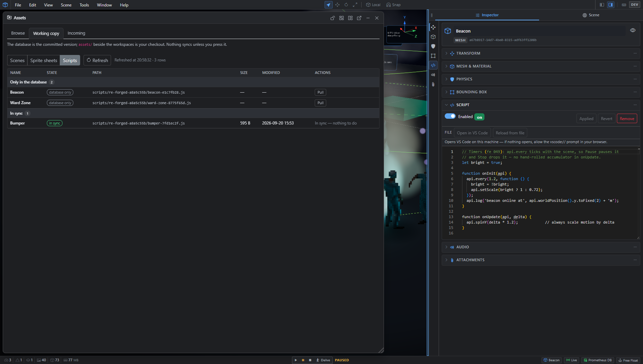Expand the BOUNDING BOX section
Screen dimensions: 643x364
click(x=541, y=92)
